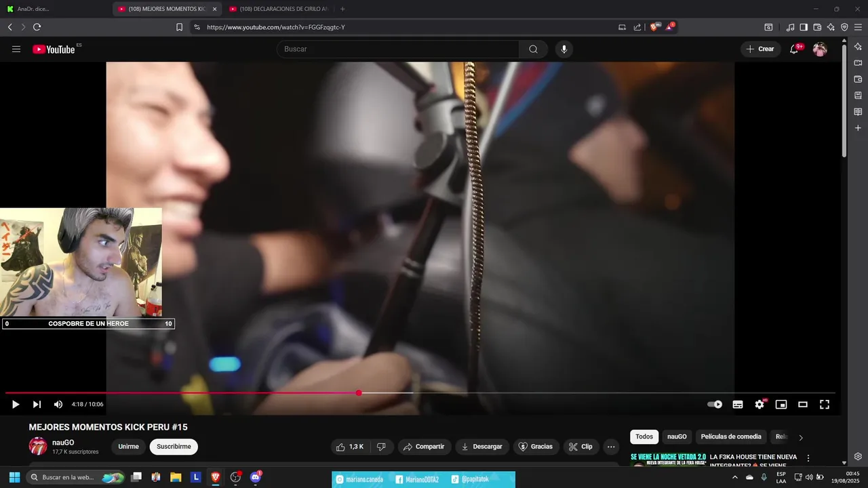The height and width of the screenshot is (488, 868).
Task: Select the nauGO filter chip
Action: pos(677,437)
